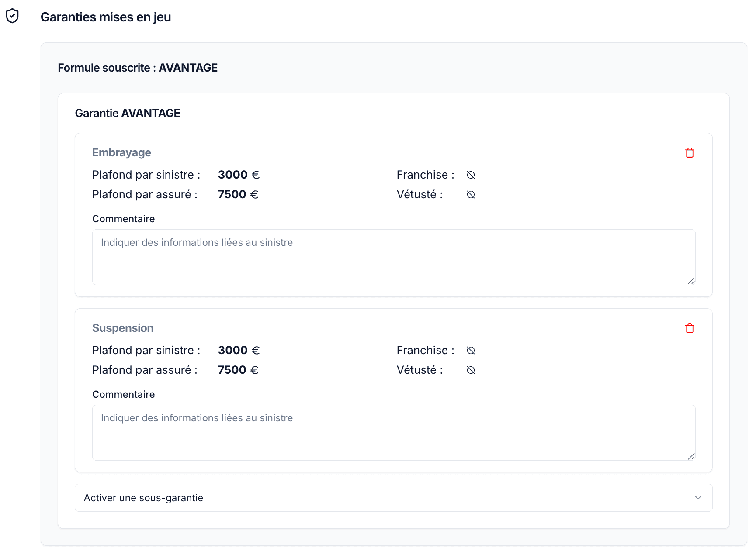Click the Embrayage section title

[x=121, y=153]
